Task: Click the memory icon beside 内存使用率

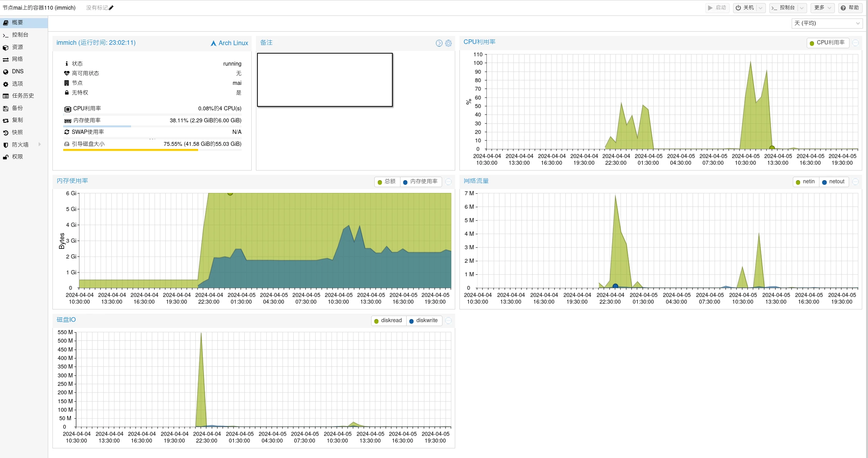Action: (x=67, y=121)
